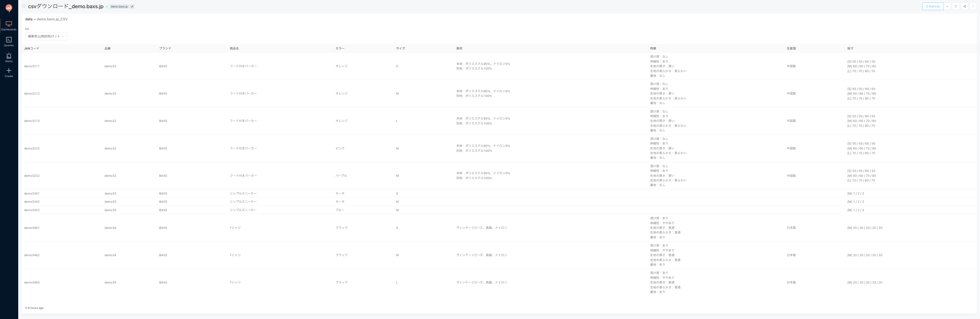The image size is (980, 319).
Task: Click the demo.baxs.jp tag label
Action: 119,7
